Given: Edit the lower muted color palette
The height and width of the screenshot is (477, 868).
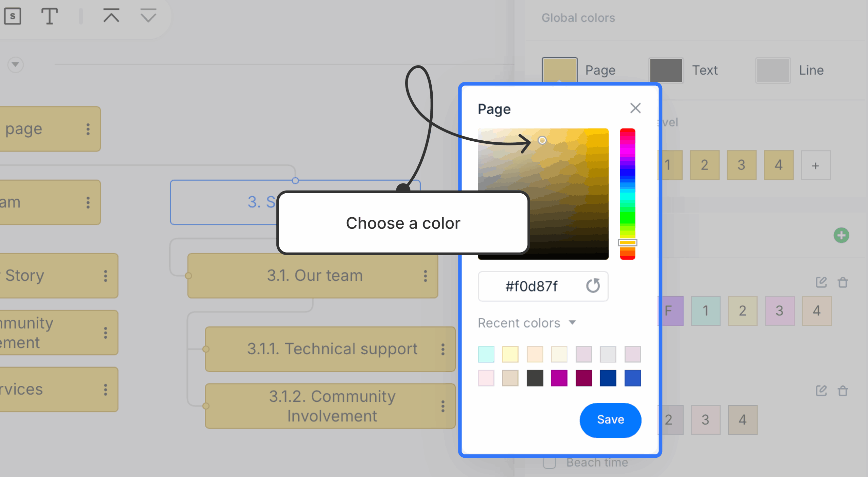Looking at the screenshot, I should coord(821,391).
